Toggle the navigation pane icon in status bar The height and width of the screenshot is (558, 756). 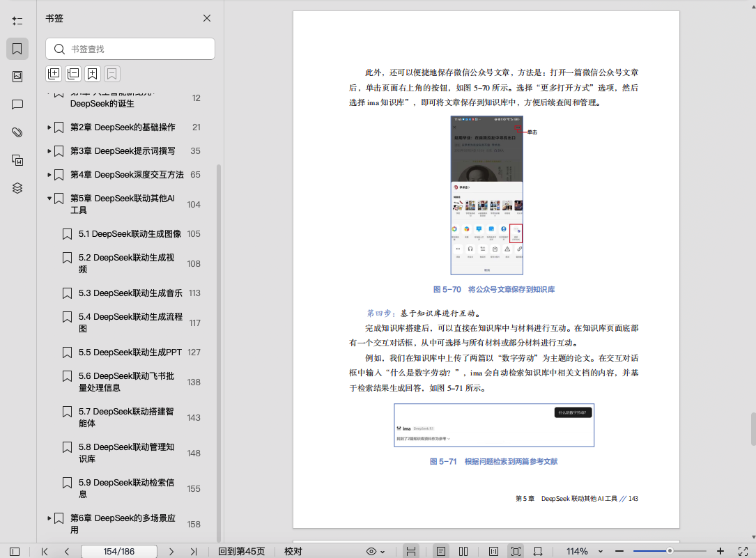coord(15,551)
